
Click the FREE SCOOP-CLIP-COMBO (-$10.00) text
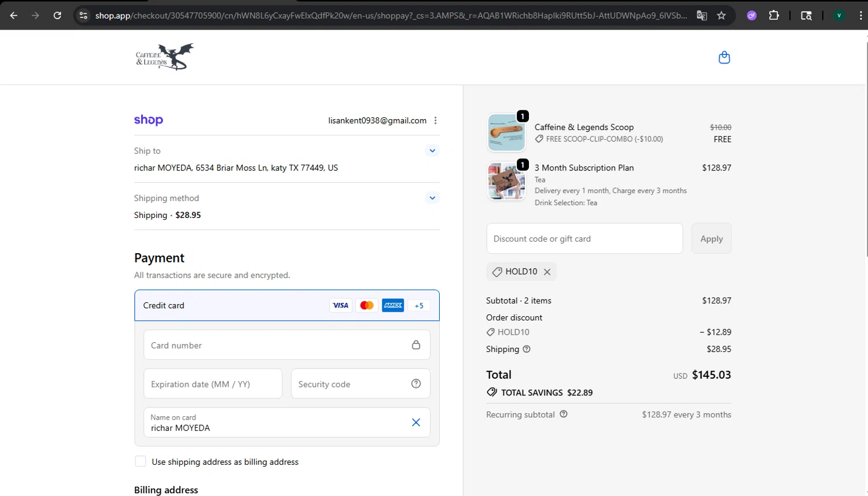point(605,139)
